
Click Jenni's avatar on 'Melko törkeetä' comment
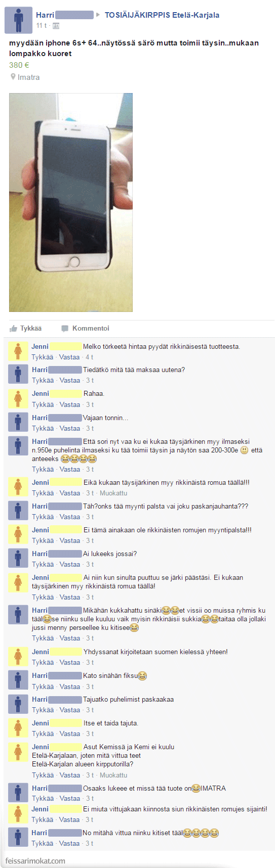click(x=18, y=351)
